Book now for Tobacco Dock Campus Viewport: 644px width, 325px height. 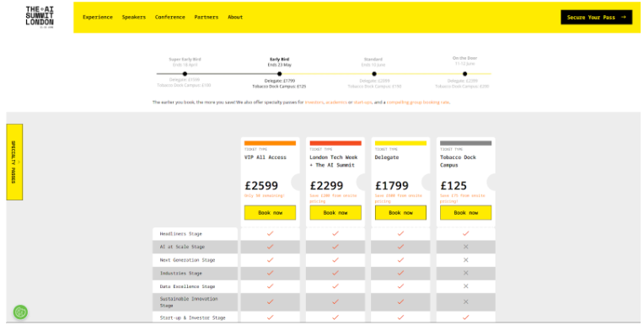coord(466,212)
